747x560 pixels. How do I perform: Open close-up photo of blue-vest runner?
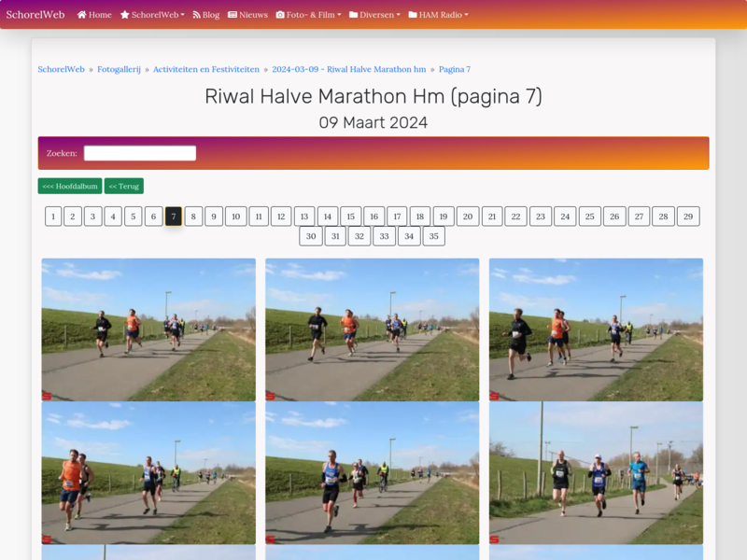coord(372,473)
